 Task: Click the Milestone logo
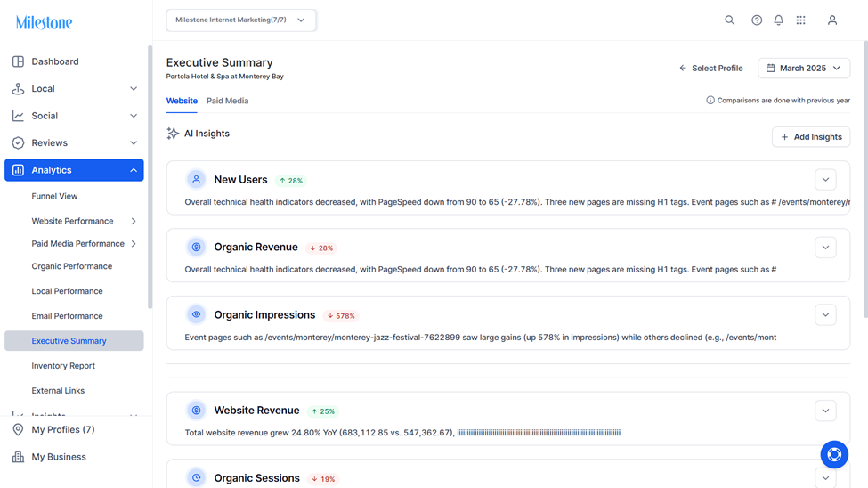coord(45,23)
